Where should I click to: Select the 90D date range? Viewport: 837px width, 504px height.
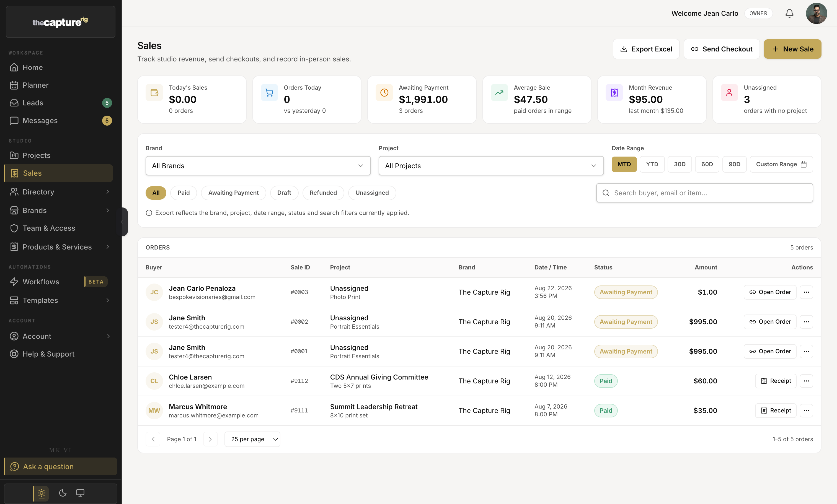point(734,164)
